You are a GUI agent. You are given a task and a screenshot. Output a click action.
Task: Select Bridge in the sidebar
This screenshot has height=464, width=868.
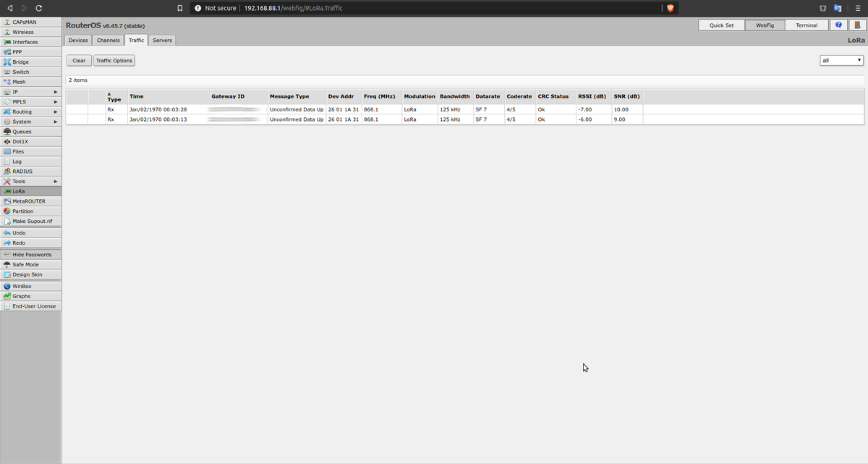pos(31,62)
